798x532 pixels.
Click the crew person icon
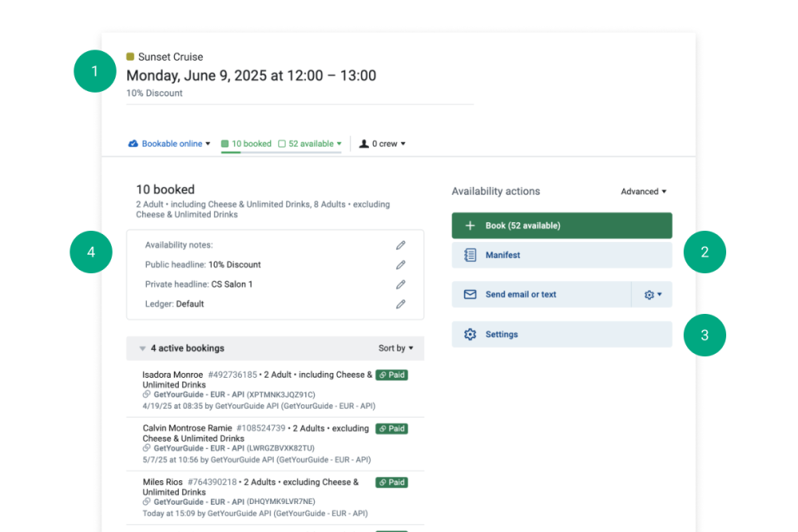click(x=364, y=144)
